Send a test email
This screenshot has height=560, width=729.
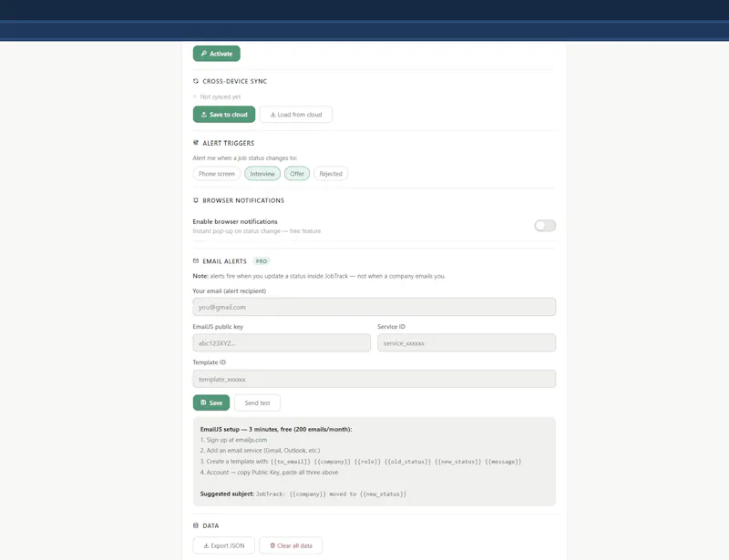click(x=257, y=402)
